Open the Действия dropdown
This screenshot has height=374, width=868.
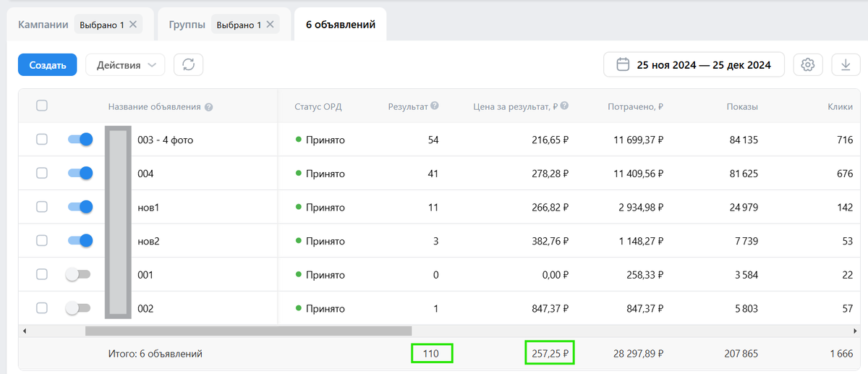point(125,64)
